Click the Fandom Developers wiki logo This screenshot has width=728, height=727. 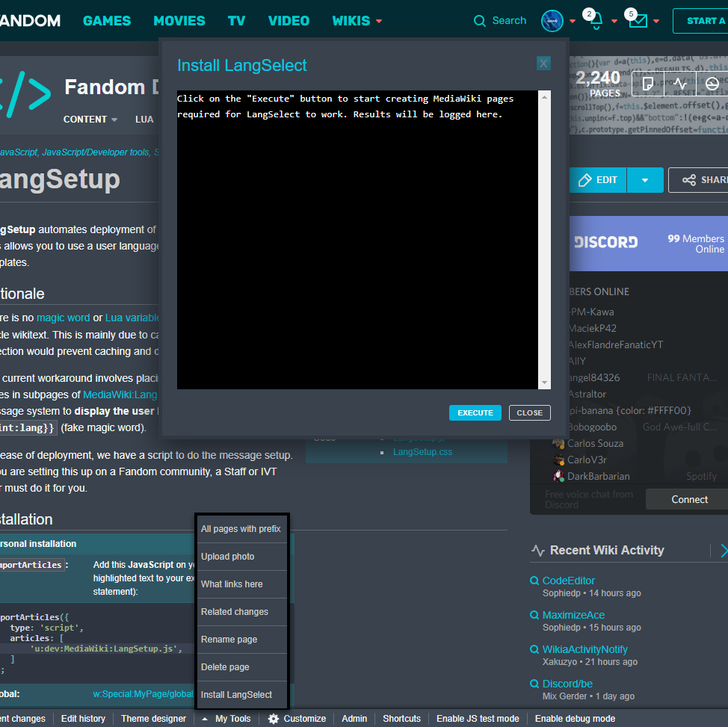click(x=25, y=94)
